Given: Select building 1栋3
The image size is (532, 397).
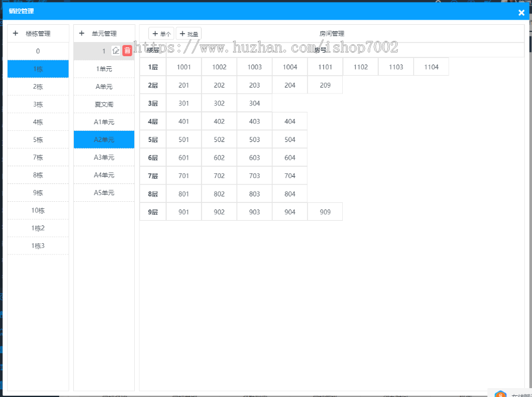Looking at the screenshot, I should click(38, 246).
